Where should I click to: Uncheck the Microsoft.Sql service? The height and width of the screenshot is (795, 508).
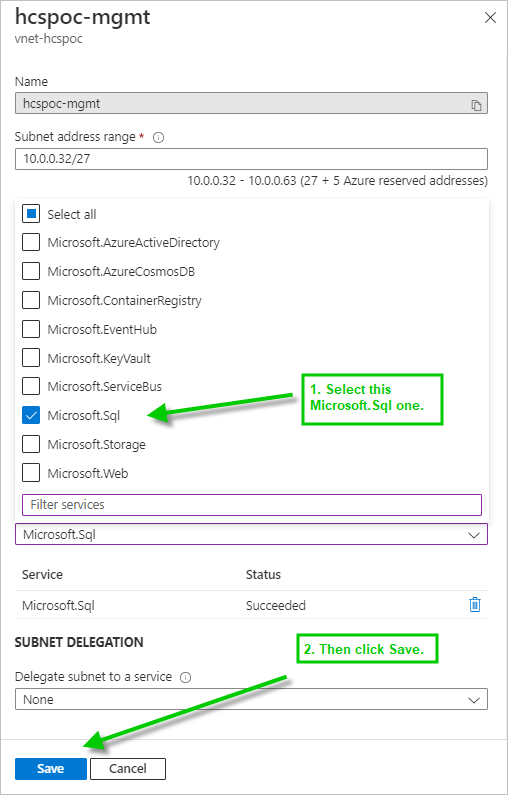tap(31, 416)
